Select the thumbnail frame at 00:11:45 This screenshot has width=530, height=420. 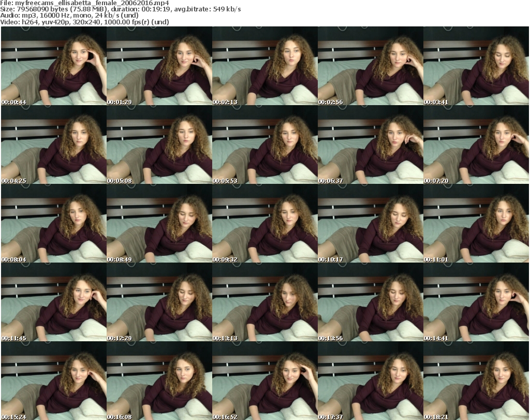click(54, 302)
